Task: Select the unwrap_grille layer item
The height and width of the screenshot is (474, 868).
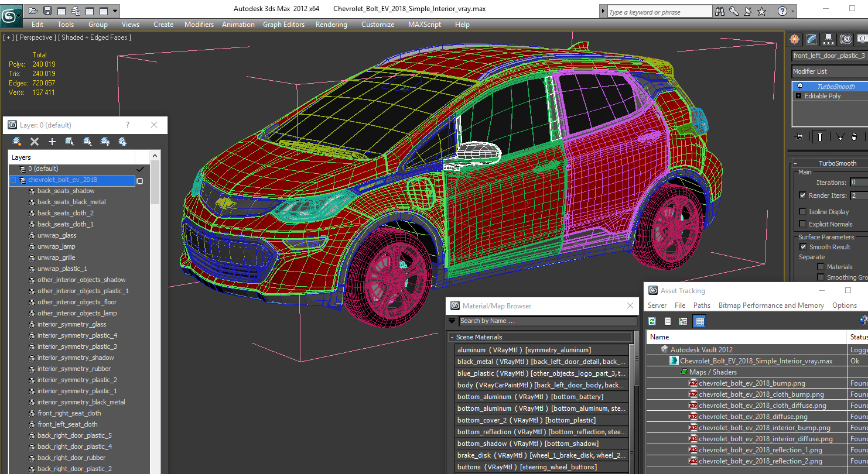Action: point(56,258)
